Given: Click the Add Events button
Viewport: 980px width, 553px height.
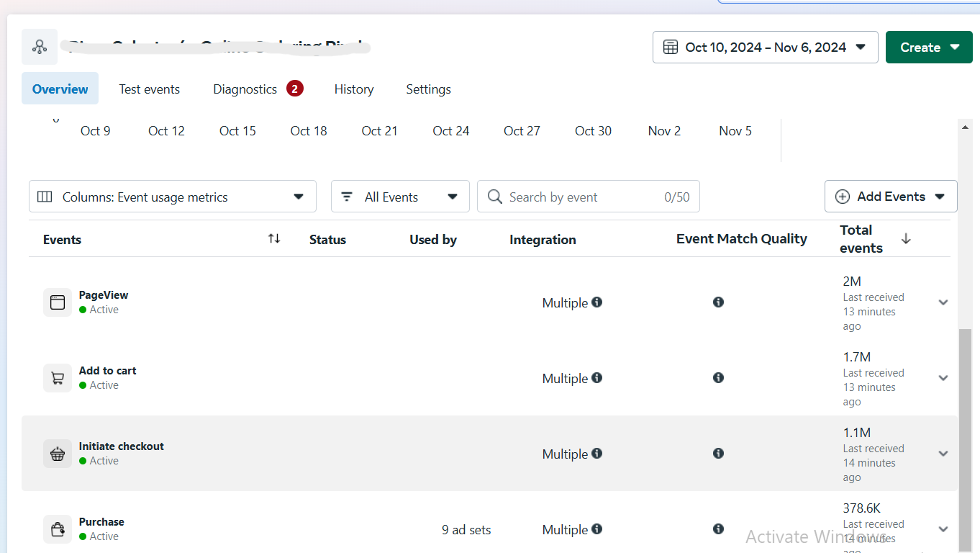Looking at the screenshot, I should point(891,197).
